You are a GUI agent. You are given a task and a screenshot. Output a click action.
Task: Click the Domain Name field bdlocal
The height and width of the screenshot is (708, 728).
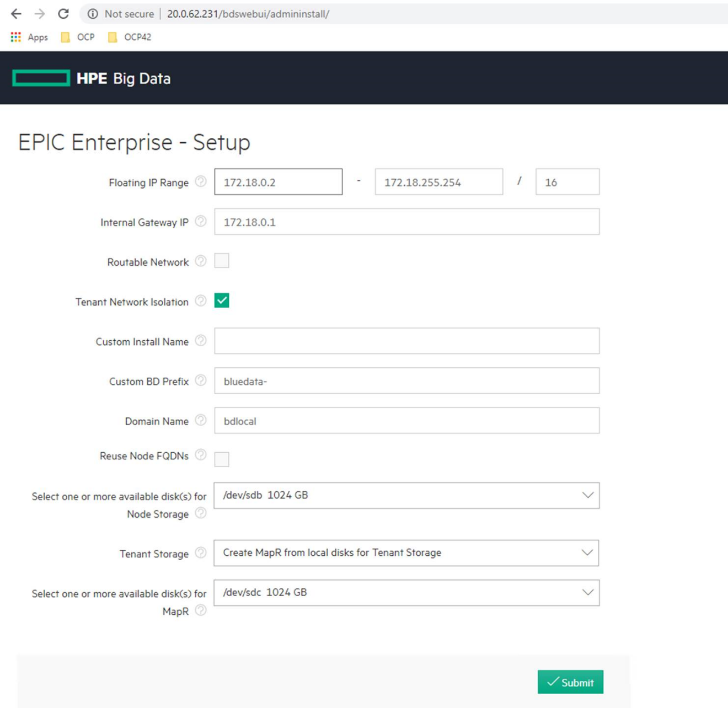tap(407, 420)
